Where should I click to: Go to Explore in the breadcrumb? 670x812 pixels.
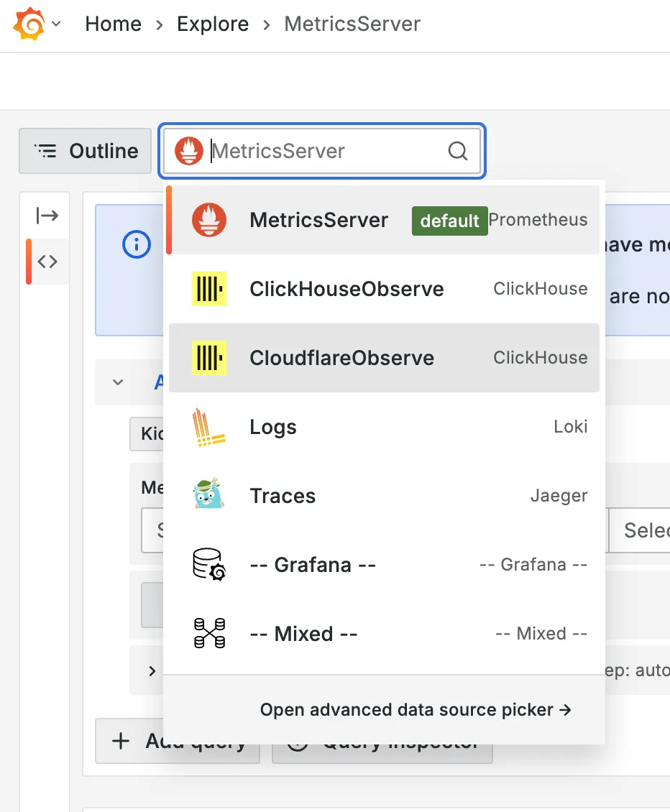click(213, 24)
